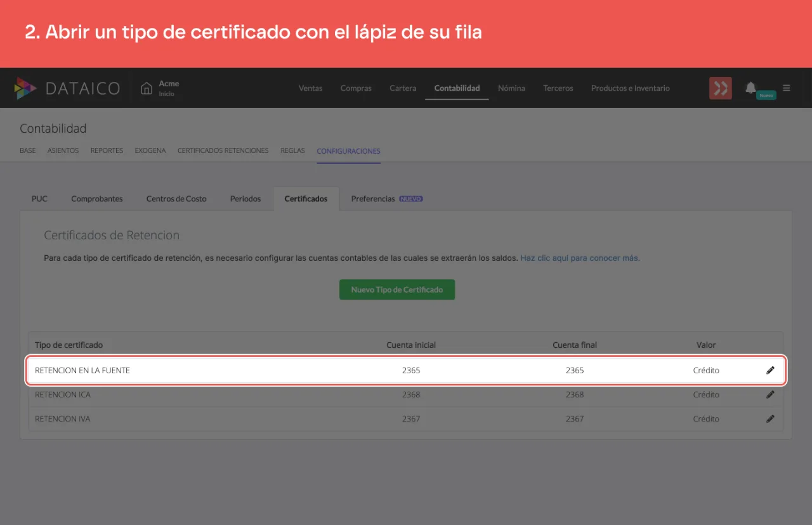The width and height of the screenshot is (812, 525).
Task: Open the Acme home icon
Action: (x=147, y=88)
